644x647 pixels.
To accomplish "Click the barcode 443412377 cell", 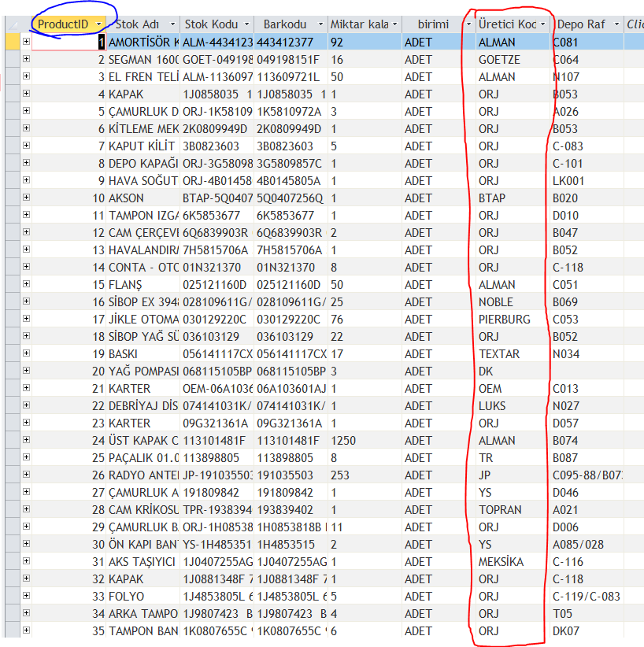I will click(x=291, y=42).
